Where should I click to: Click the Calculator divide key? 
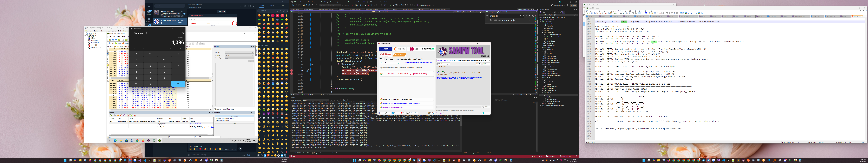[x=178, y=60]
